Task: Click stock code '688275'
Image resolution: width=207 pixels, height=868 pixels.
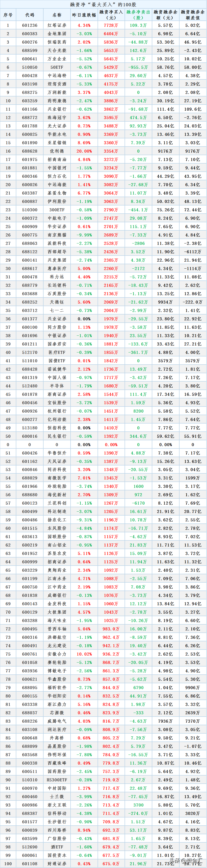Action: (x=30, y=92)
